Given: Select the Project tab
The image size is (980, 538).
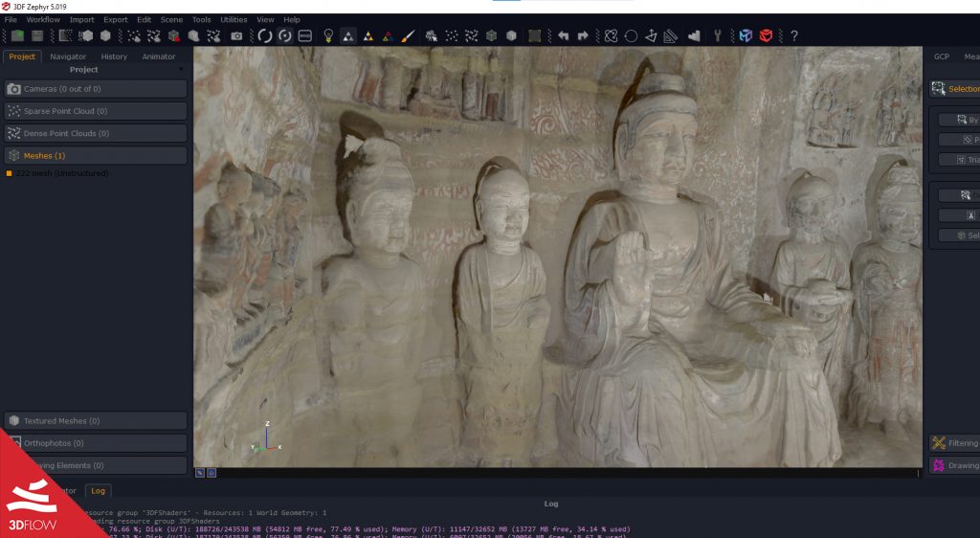Looking at the screenshot, I should tap(22, 56).
